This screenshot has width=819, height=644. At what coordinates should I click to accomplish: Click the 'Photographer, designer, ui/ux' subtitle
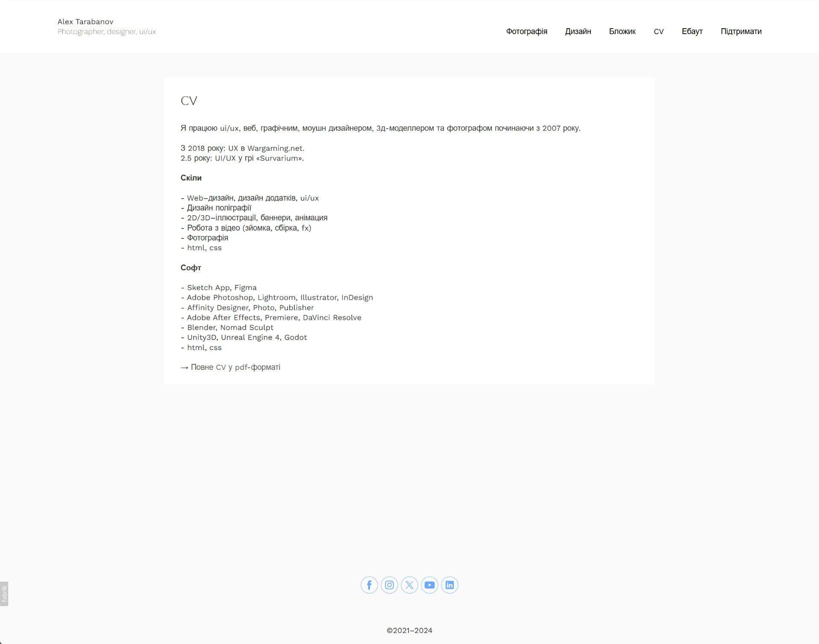point(106,31)
